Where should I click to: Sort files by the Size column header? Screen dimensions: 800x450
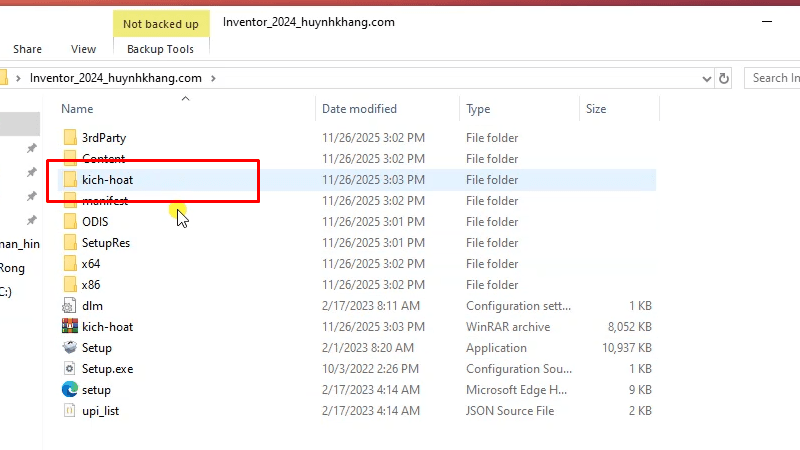click(596, 109)
